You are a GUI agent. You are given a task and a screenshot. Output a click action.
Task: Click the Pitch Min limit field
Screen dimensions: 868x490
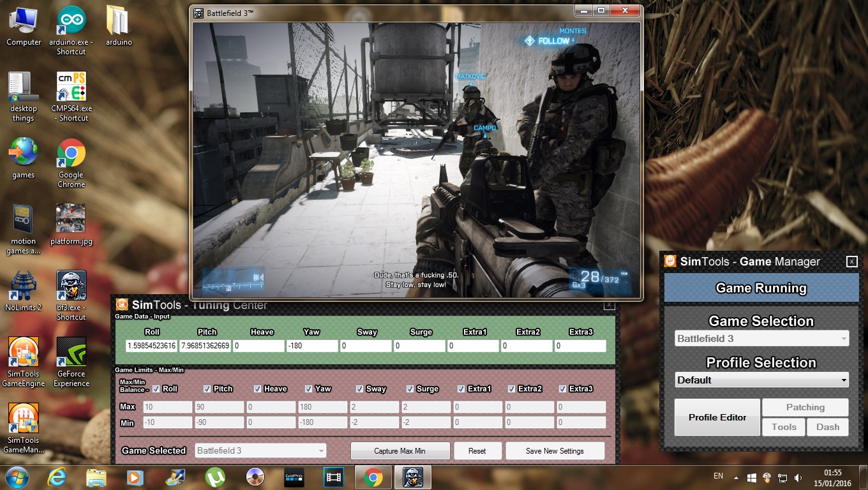220,422
